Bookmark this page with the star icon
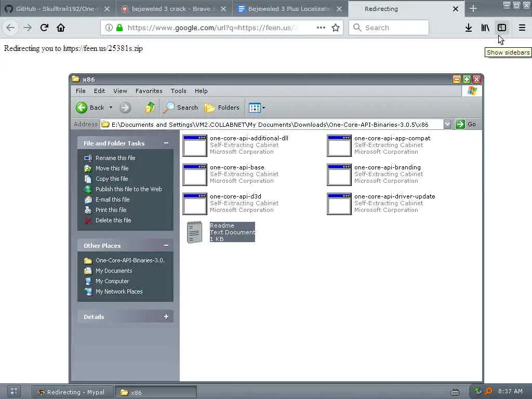 tap(336, 28)
